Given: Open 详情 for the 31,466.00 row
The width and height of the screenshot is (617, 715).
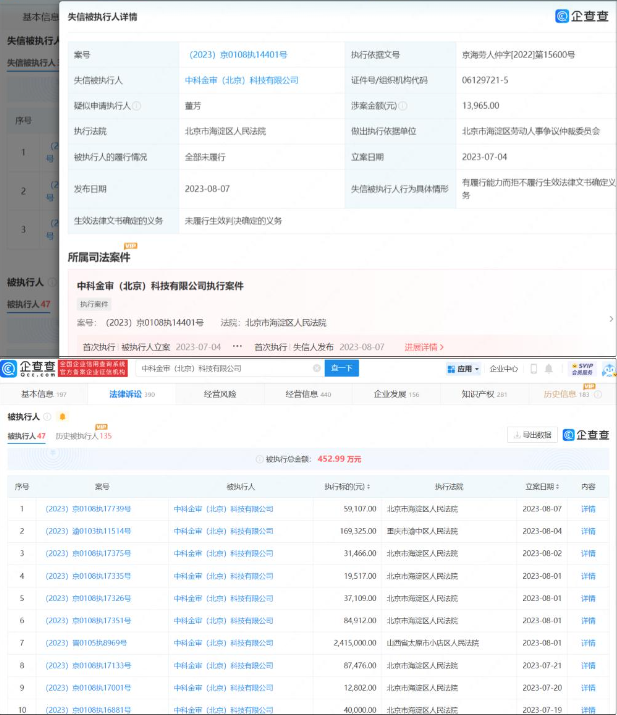Looking at the screenshot, I should [588, 554].
